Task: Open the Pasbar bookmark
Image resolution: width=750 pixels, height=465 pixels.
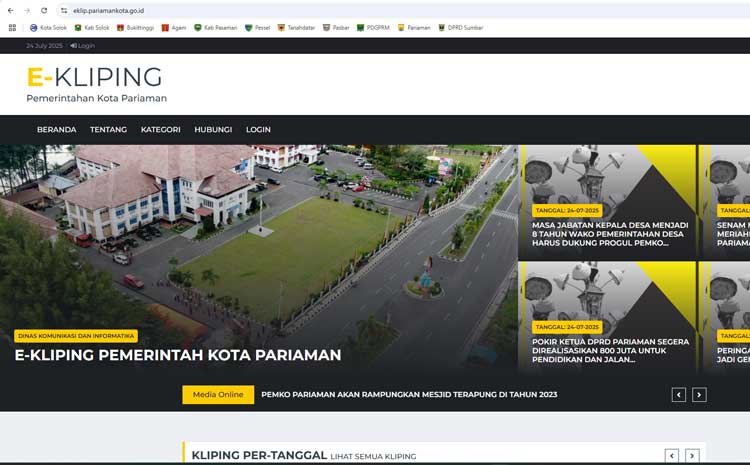Action: [336, 28]
